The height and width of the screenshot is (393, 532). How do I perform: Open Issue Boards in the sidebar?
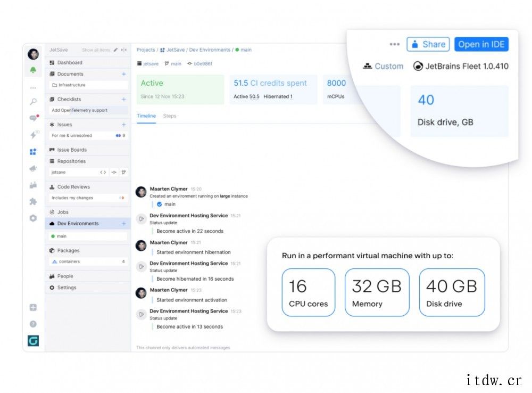tap(88, 150)
